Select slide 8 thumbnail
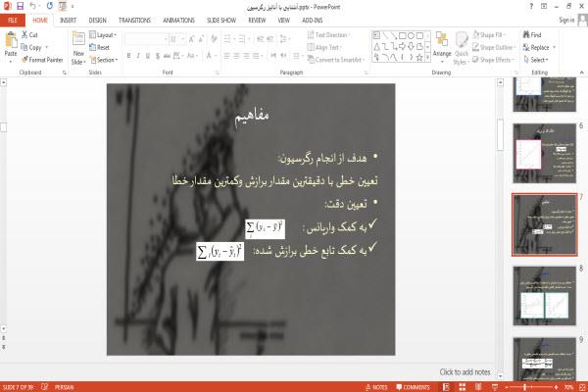Viewport: 588px width, 392px height. coord(544,296)
